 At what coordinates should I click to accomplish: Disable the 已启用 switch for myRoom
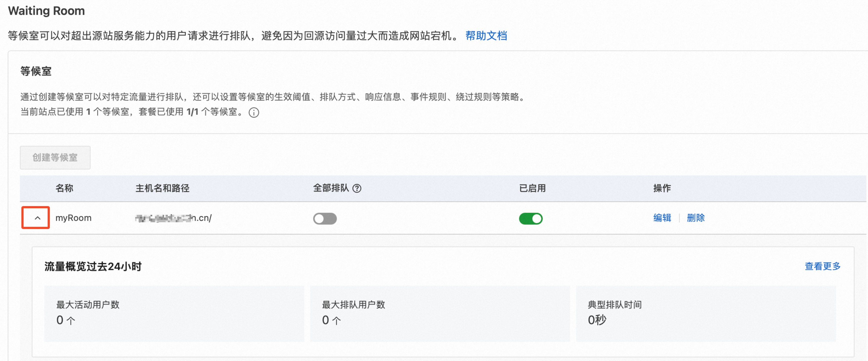[x=531, y=219]
